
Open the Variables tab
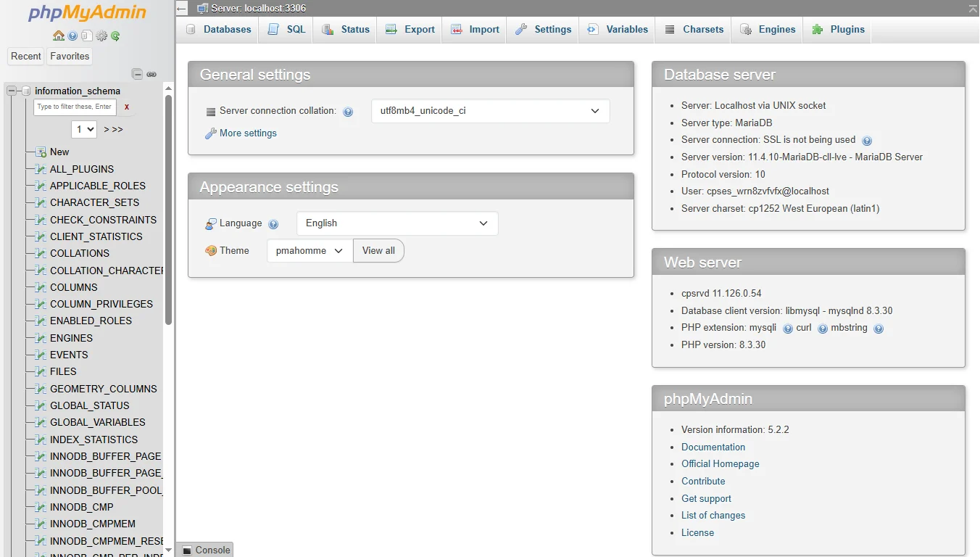point(618,30)
